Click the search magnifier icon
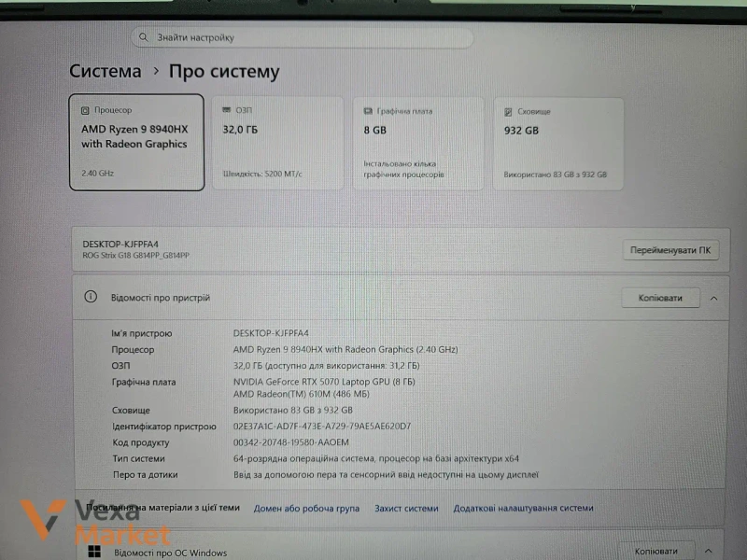The height and width of the screenshot is (560, 747). pyautogui.click(x=144, y=37)
